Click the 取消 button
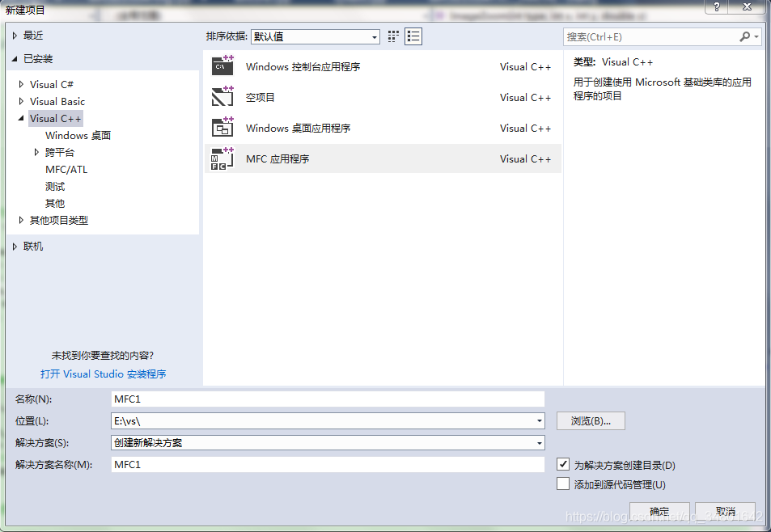The image size is (771, 532). coord(725,511)
